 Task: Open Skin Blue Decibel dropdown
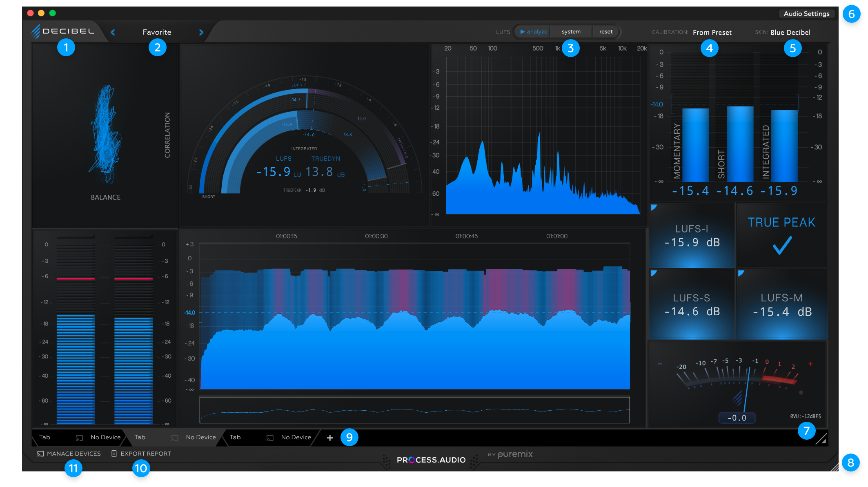[x=790, y=32]
